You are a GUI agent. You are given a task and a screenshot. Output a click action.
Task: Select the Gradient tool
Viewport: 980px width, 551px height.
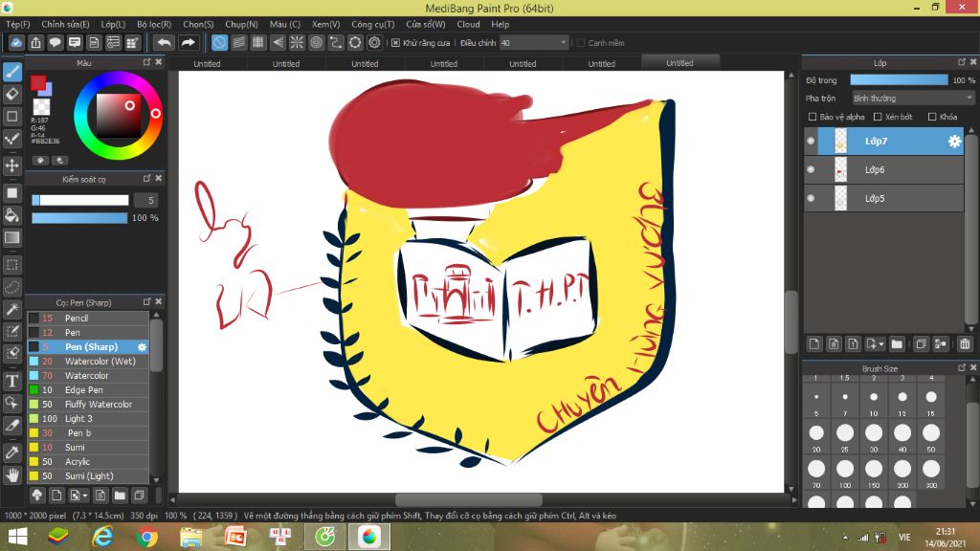(x=11, y=238)
